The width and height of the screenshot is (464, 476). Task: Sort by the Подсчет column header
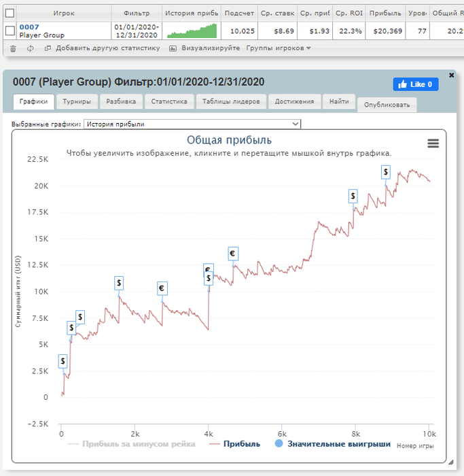click(x=239, y=13)
